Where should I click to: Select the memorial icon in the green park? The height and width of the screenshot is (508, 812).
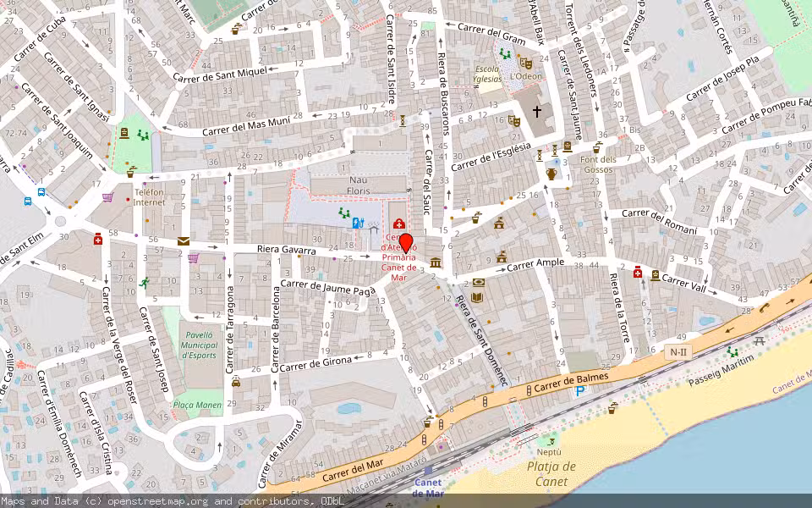124,133
